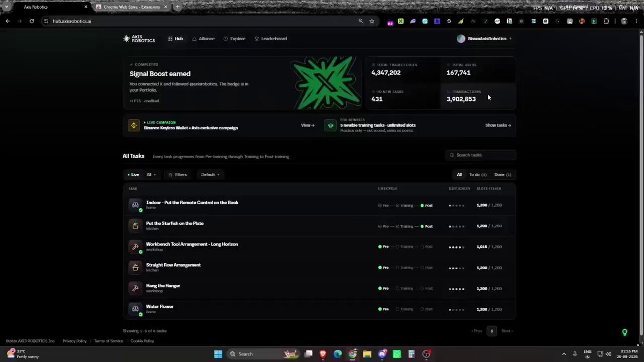Bookmark this page with star icon
644x362 pixels.
(372, 21)
